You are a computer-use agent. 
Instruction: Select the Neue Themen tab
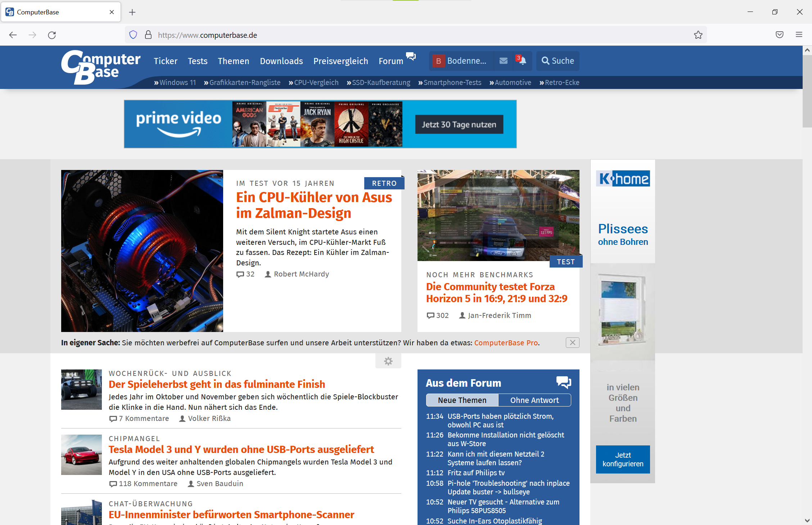[462, 400]
